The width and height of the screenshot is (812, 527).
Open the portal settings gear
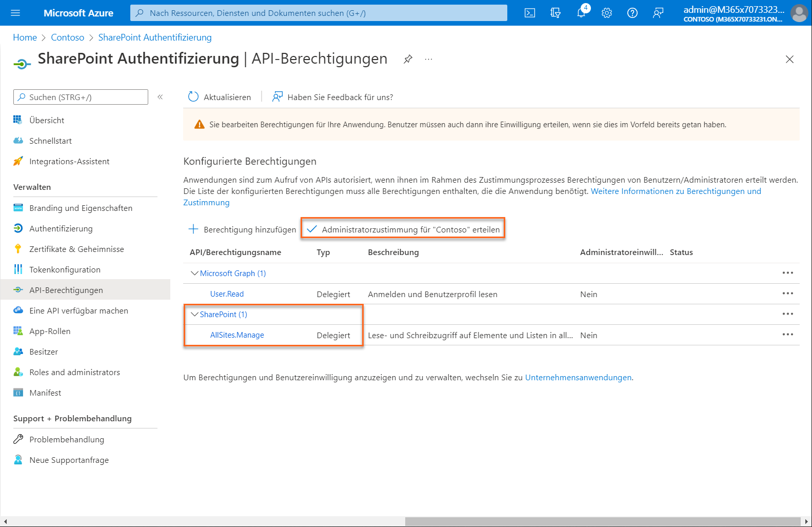tap(607, 13)
